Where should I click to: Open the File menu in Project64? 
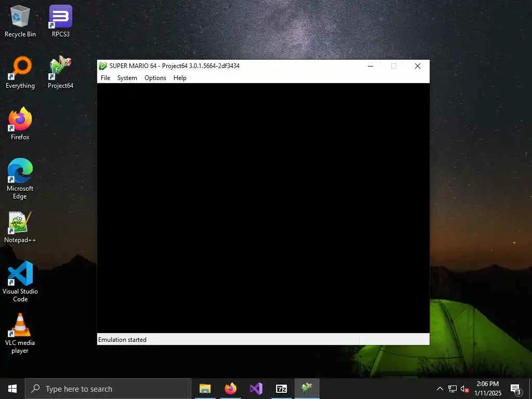coord(105,78)
